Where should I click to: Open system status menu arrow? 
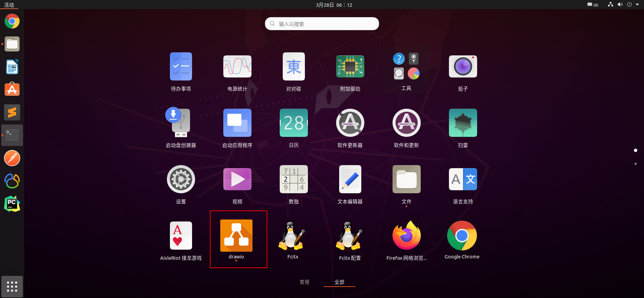[637, 5]
